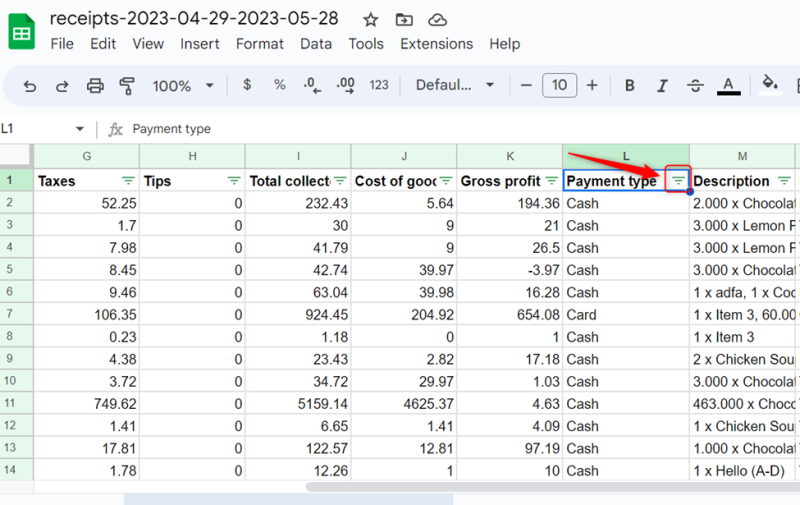Check cloud document status icon
The width and height of the screenshot is (800, 505).
point(437,20)
